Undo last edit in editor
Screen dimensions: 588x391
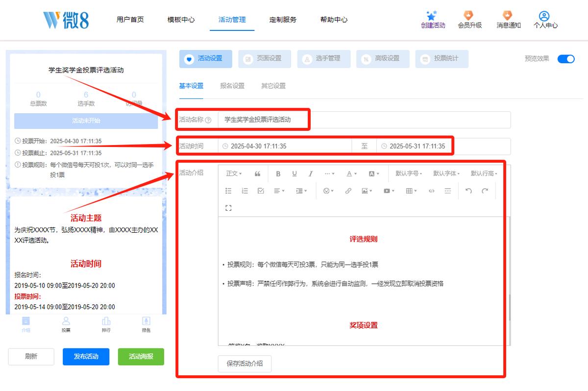[468, 191]
